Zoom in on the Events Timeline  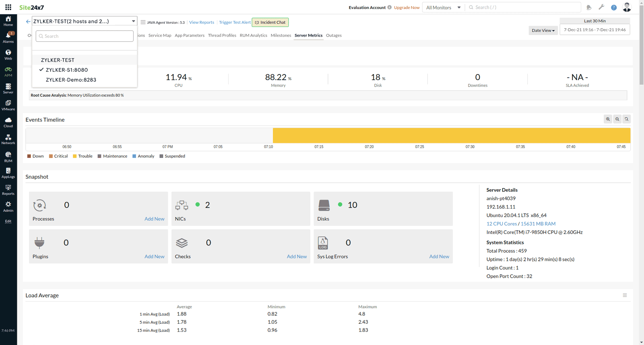click(x=608, y=119)
